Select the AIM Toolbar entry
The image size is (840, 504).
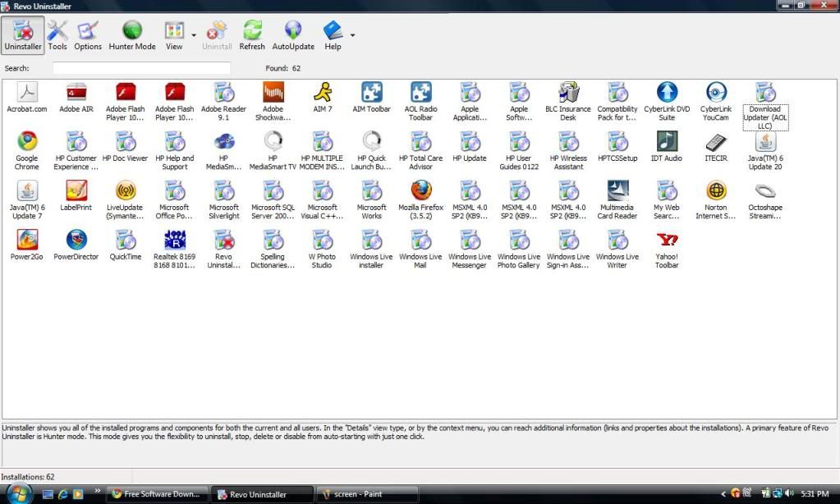(372, 97)
